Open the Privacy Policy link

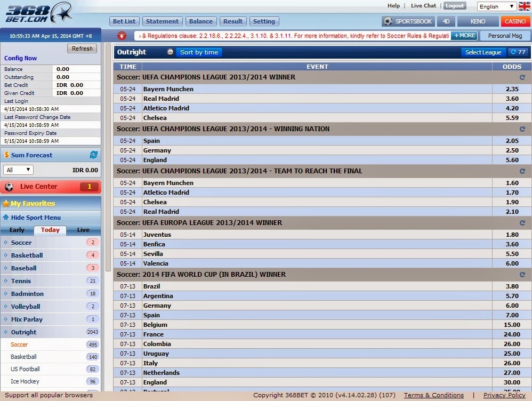504,395
